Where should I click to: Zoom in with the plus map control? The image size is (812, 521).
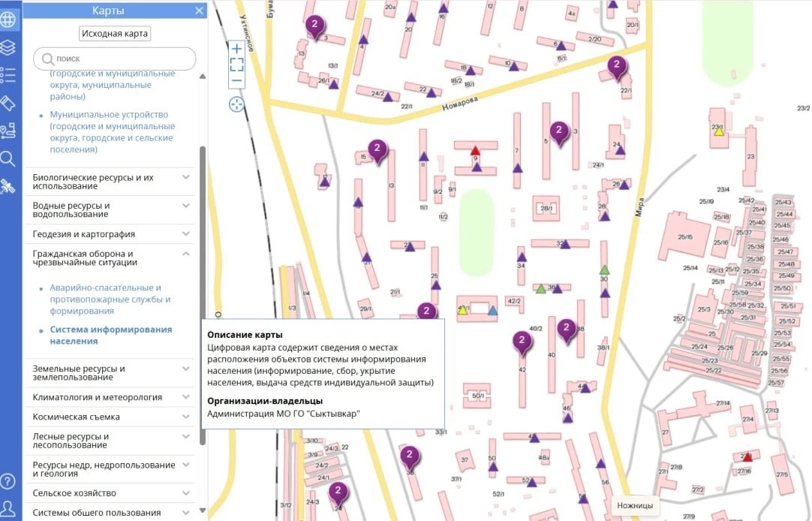coord(236,50)
